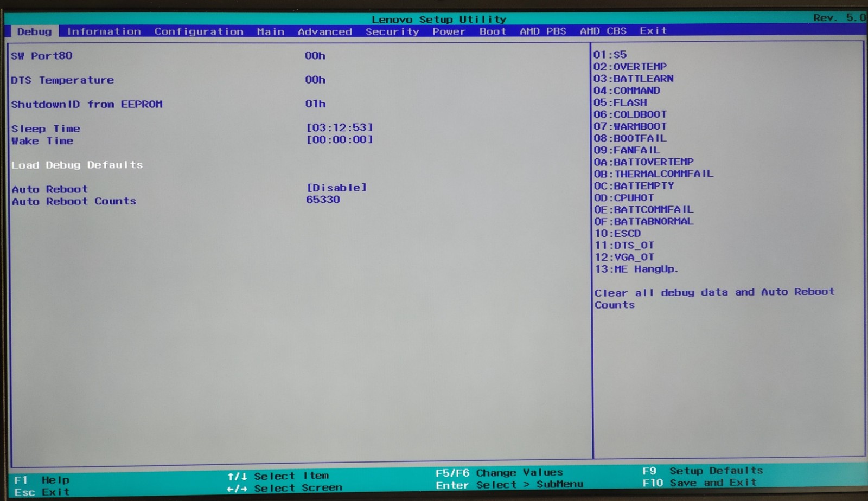Click the F9 Setup Defaults hint
Screen dimensions: 868x501
[x=703, y=471]
